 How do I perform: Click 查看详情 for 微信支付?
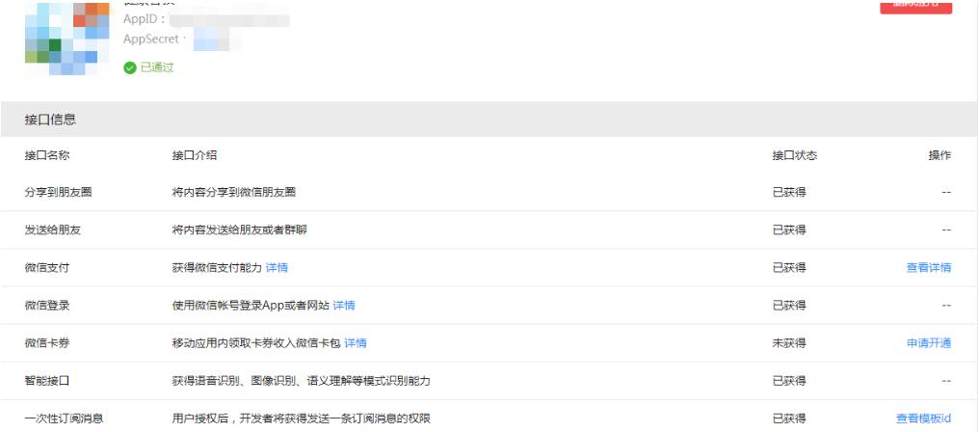point(929,267)
